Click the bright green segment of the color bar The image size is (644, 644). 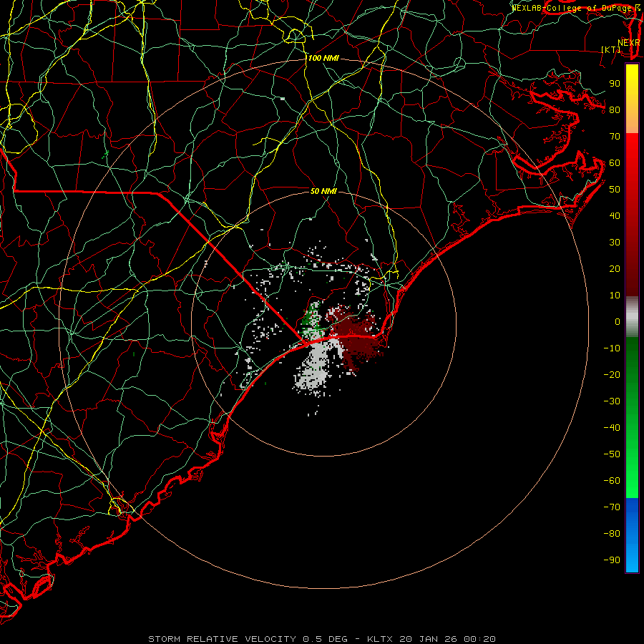tap(632, 417)
